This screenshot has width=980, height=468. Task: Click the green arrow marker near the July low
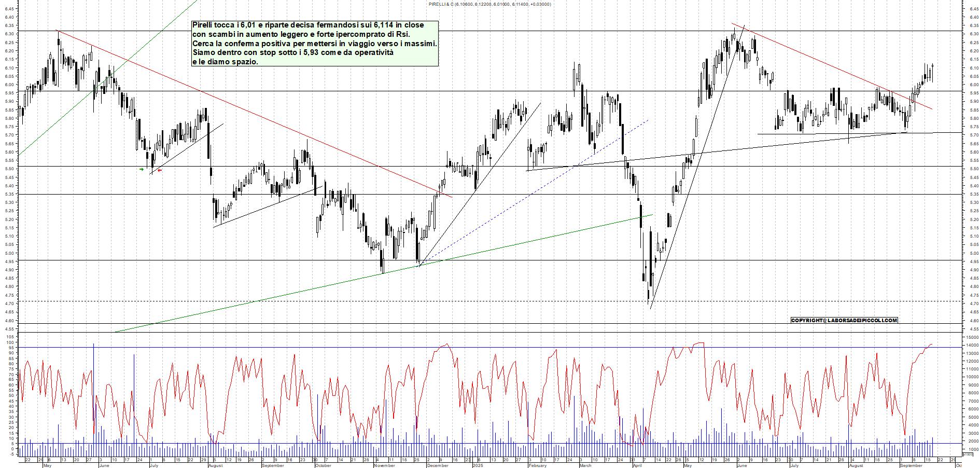tap(142, 169)
